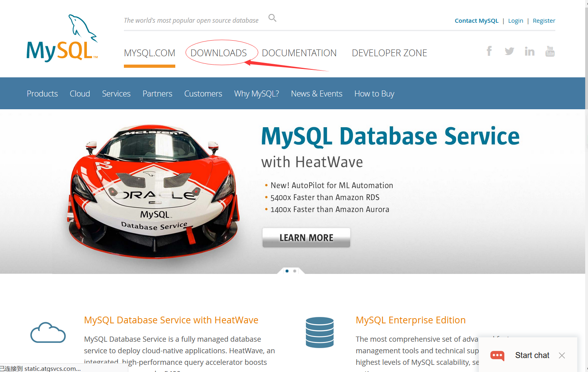
Task: Open MySQL LinkedIn icon
Action: [529, 51]
